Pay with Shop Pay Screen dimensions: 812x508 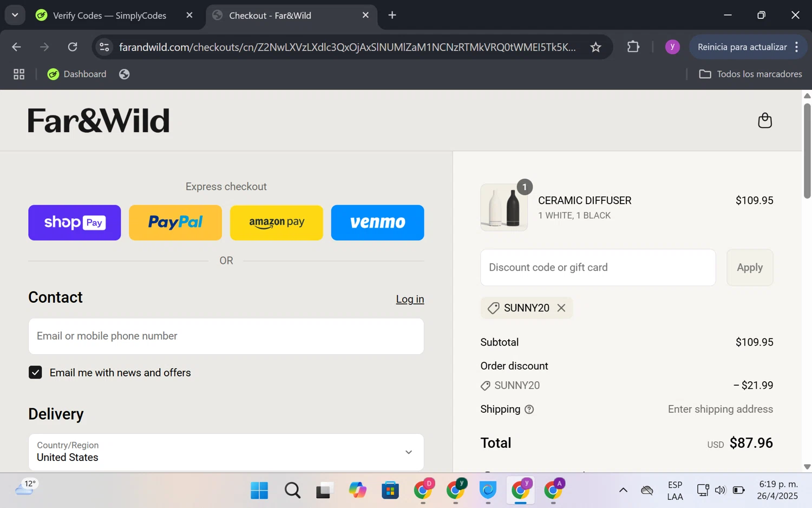point(75,223)
